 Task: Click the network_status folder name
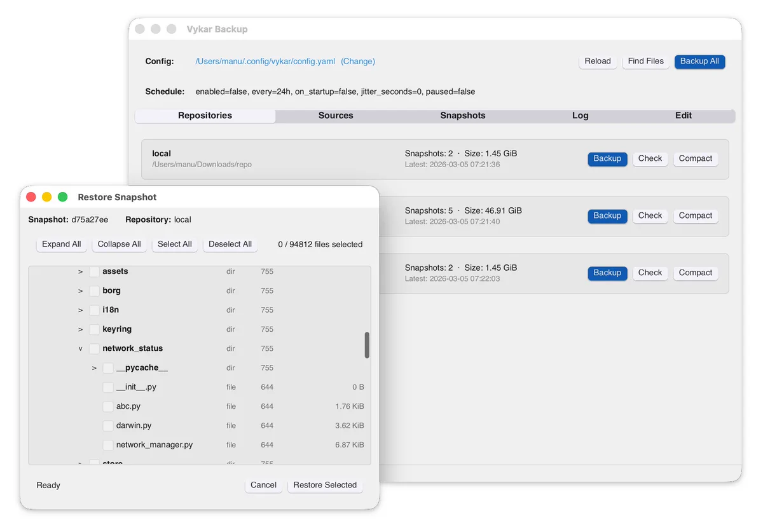tap(132, 349)
